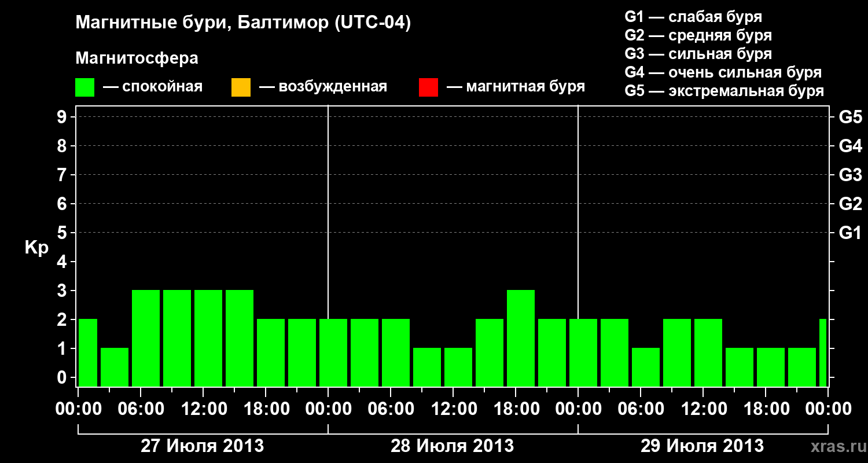Click the final 00:00 tick label ending 29 July
Image resolution: width=868 pixels, height=463 pixels.
tap(828, 409)
